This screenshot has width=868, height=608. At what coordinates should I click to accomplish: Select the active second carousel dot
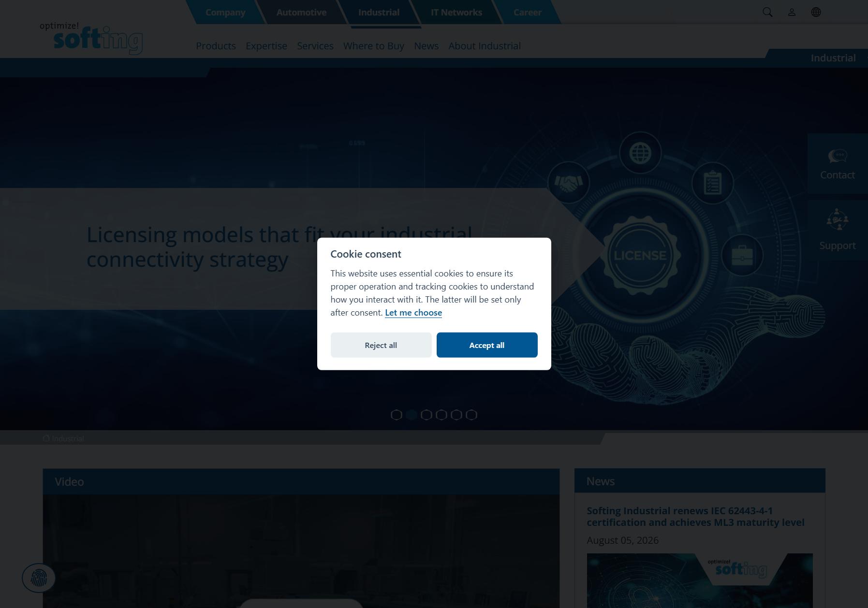[412, 415]
